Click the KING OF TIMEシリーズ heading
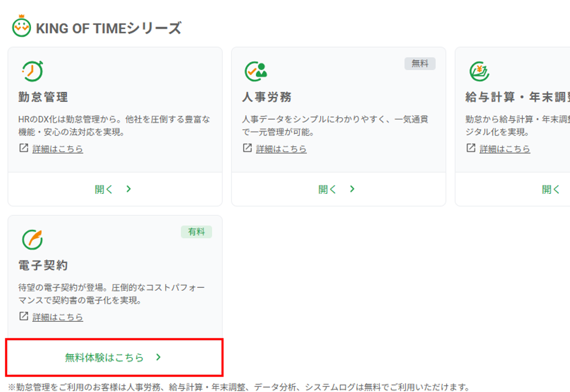 (108, 28)
